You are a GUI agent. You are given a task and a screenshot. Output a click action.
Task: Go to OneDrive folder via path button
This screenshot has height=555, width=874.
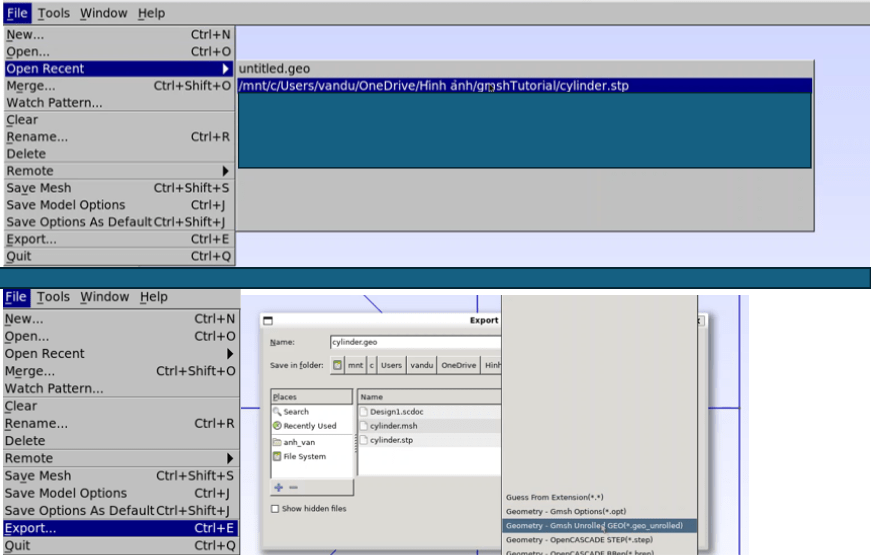(458, 366)
